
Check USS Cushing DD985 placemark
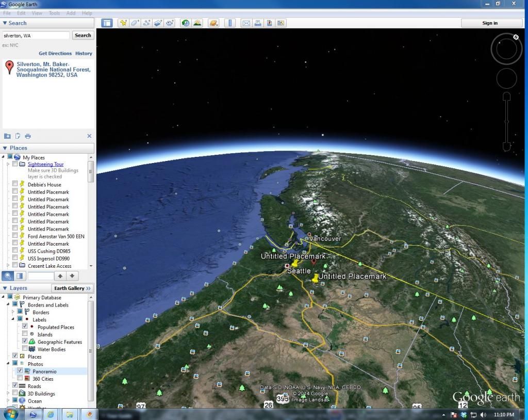(x=15, y=250)
